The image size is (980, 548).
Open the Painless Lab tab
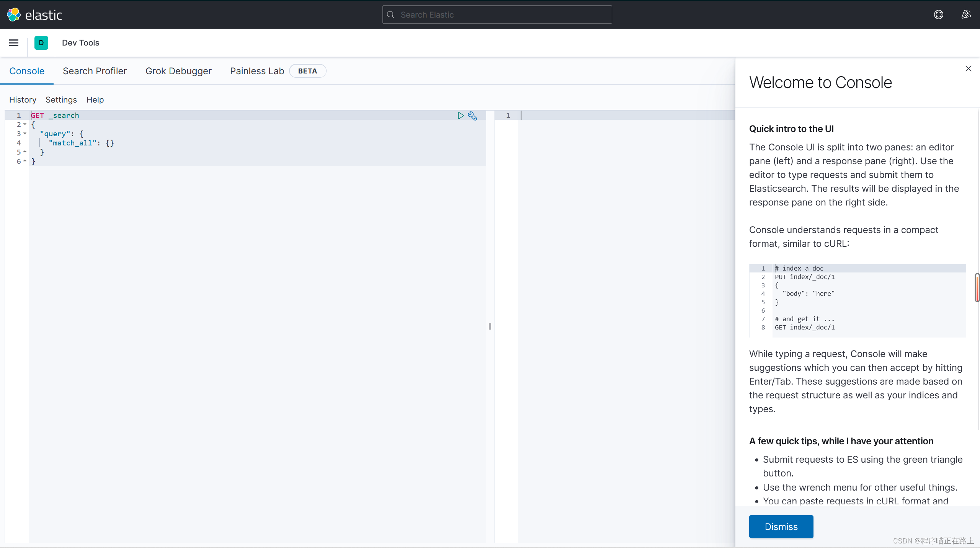point(257,71)
